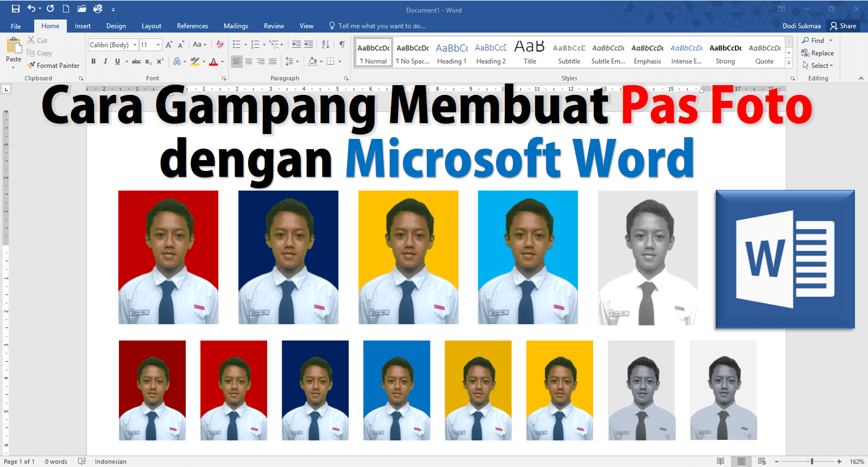Click the Open folder icon
Viewport: 868px width, 467px height.
point(82,9)
